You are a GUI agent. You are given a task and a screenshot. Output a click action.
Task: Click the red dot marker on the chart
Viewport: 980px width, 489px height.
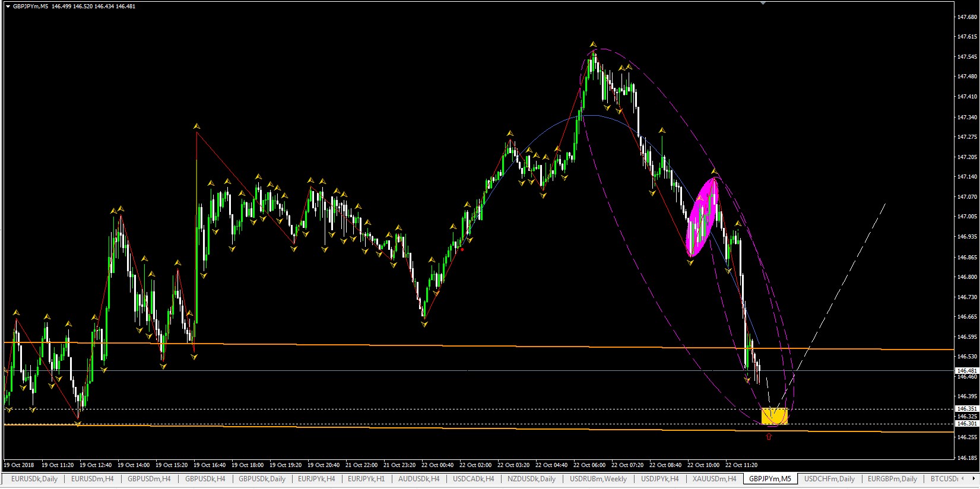coord(462,250)
